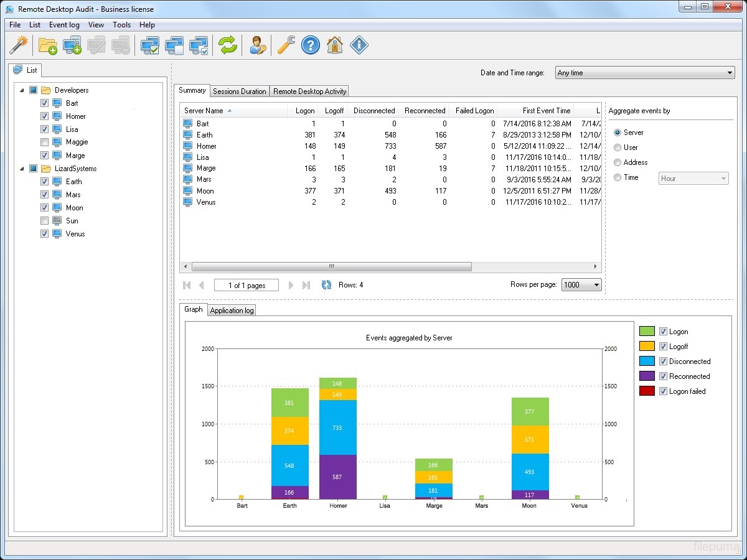Viewport: 747px width, 560px height.
Task: Open the Event log menu
Action: coord(64,25)
